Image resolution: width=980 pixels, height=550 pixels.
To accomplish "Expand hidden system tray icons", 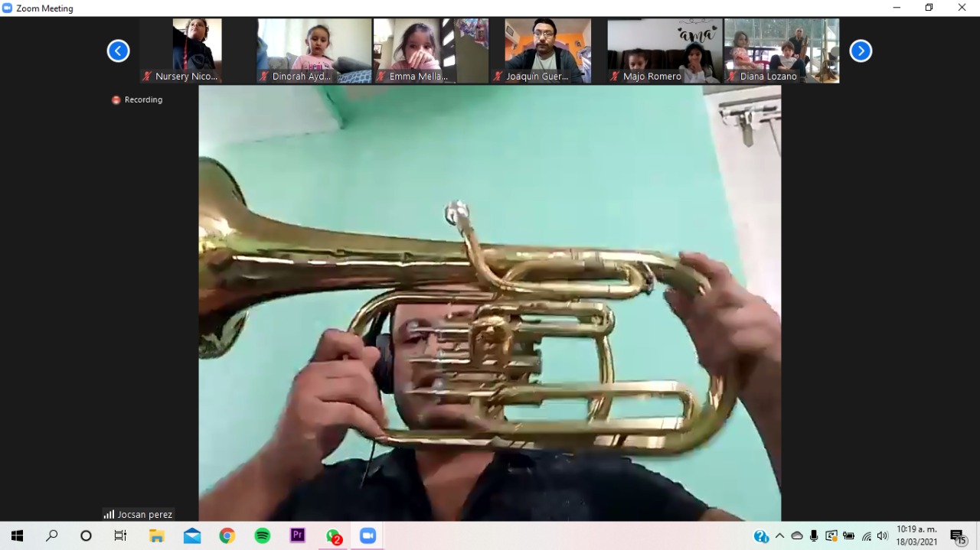I will pos(779,535).
